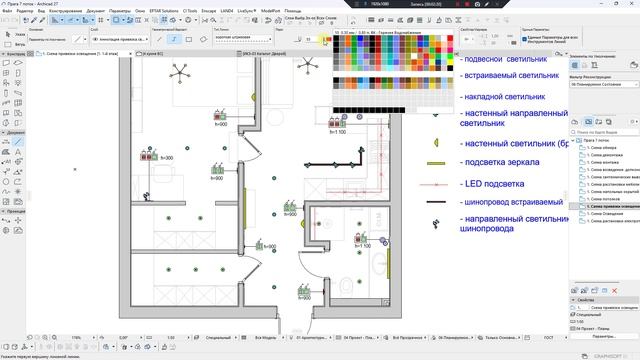Click the Navigator search field
The image size is (640, 360).
[604, 132]
